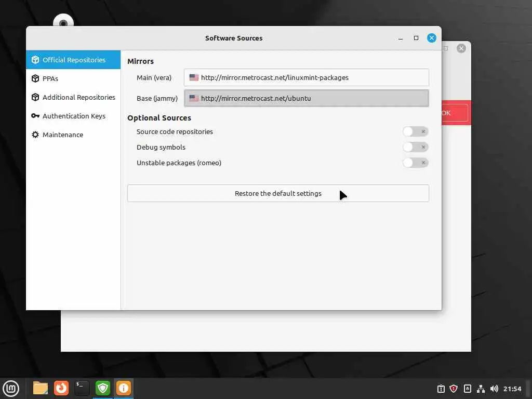The height and width of the screenshot is (399, 532).
Task: Click the red shield tray icon
Action: [454, 389]
